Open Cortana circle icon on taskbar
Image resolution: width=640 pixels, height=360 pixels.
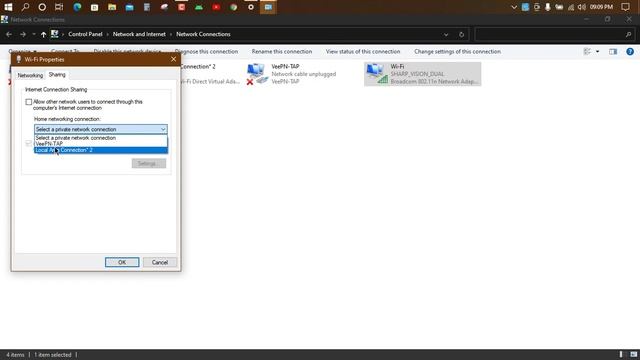click(x=42, y=7)
